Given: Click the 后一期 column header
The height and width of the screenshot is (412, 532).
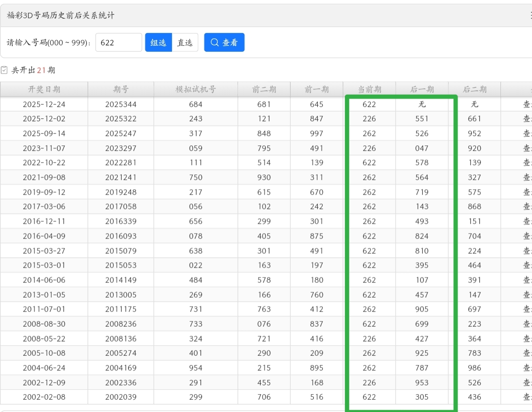Looking at the screenshot, I should tap(422, 89).
